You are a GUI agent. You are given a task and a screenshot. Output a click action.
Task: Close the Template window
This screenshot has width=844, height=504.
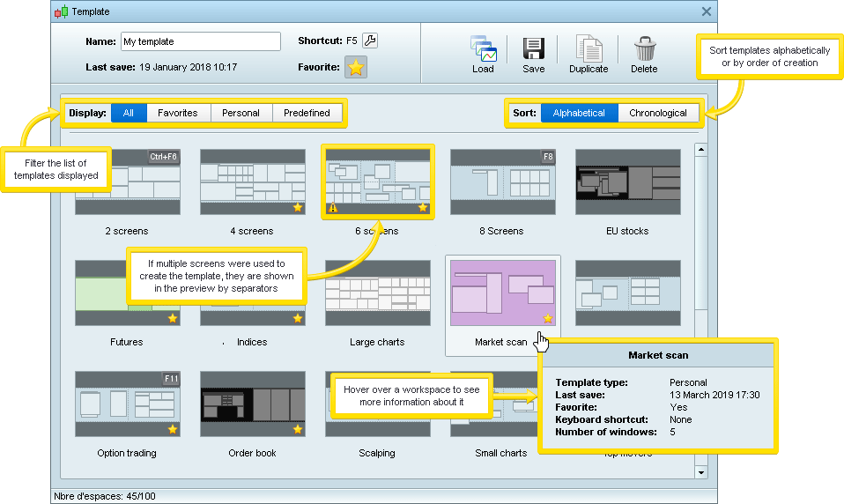coord(706,11)
